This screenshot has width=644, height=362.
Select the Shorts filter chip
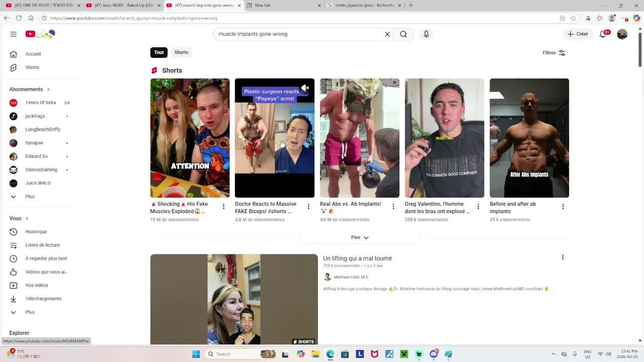click(181, 52)
